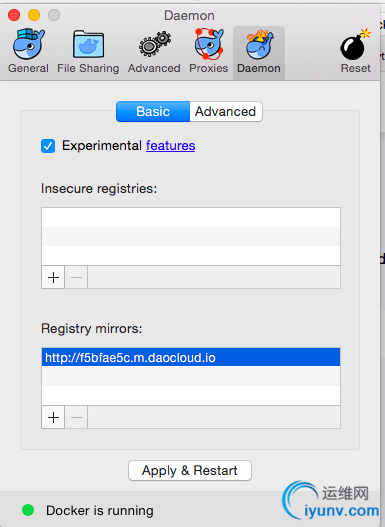Click the empty Insecure registries list

point(191,236)
